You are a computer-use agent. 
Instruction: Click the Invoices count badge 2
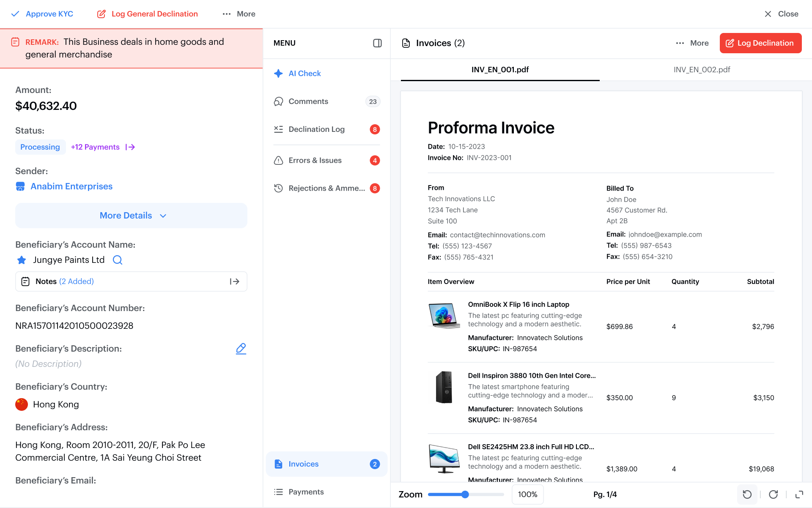point(375,464)
